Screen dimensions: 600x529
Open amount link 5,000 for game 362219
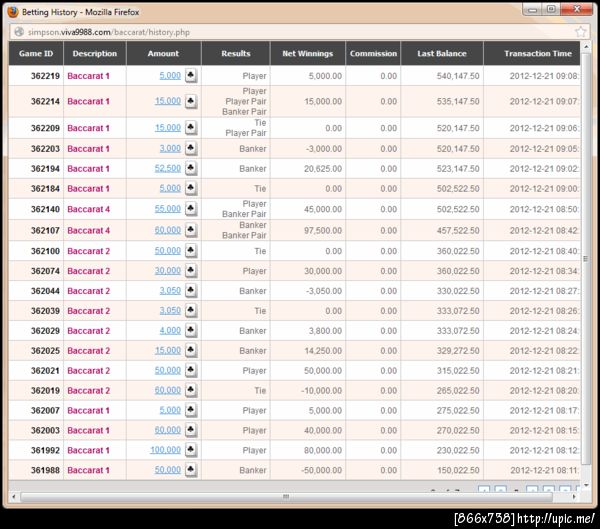coord(170,75)
